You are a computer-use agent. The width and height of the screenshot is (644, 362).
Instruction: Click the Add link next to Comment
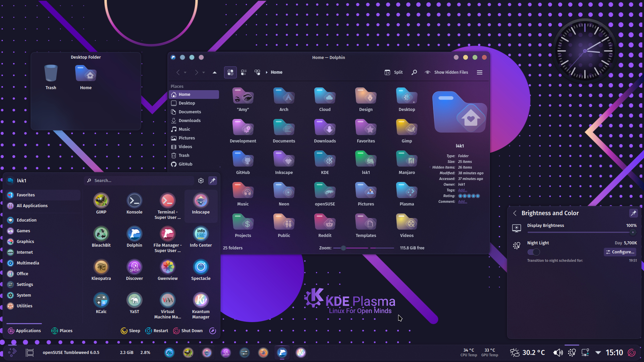click(x=463, y=202)
